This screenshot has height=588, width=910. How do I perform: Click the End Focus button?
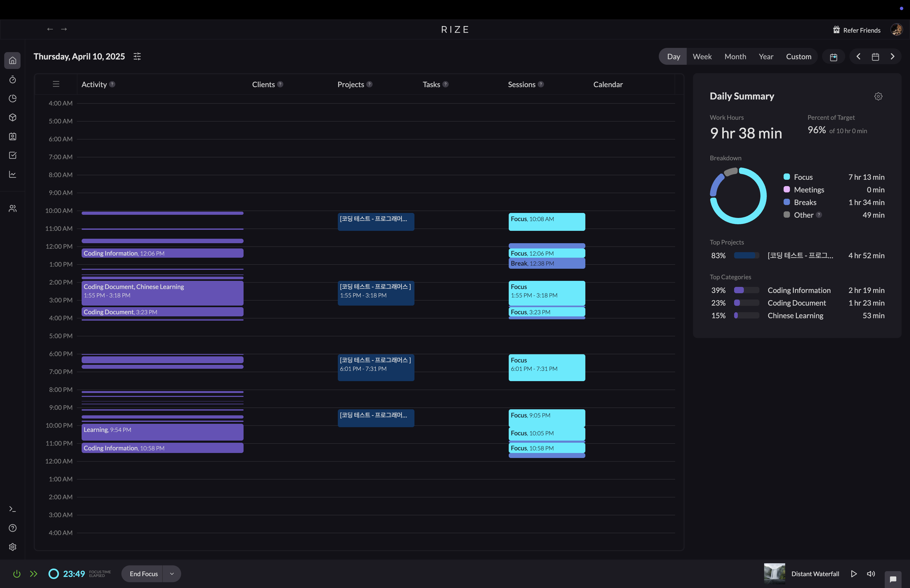click(x=144, y=574)
